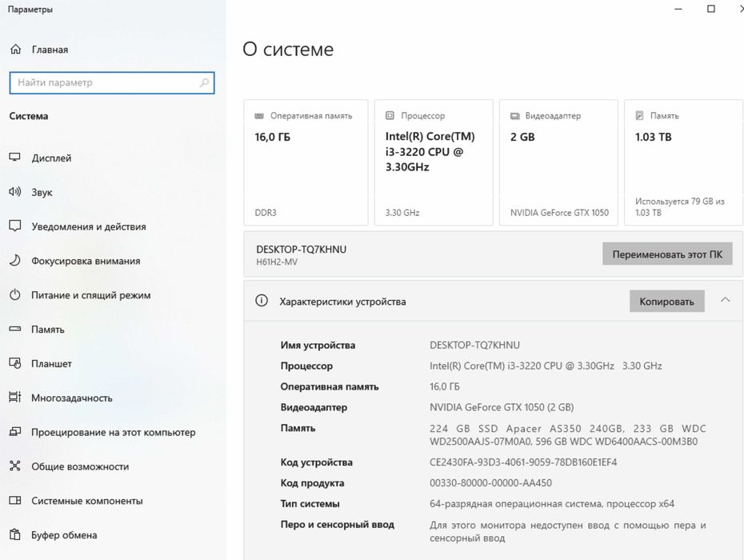Click the Звук speaker icon
This screenshot has height=560, width=744.
pyautogui.click(x=15, y=192)
